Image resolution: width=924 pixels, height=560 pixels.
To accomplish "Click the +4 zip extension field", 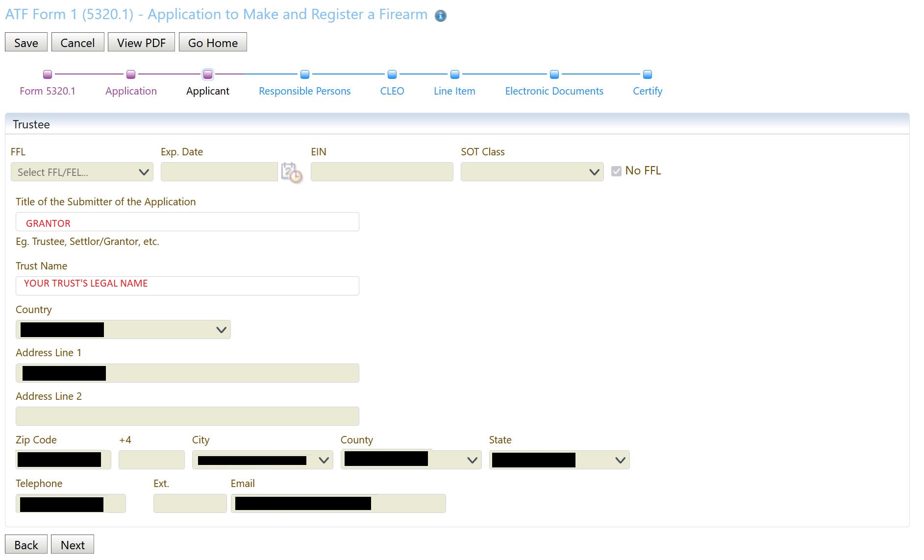I will (151, 460).
